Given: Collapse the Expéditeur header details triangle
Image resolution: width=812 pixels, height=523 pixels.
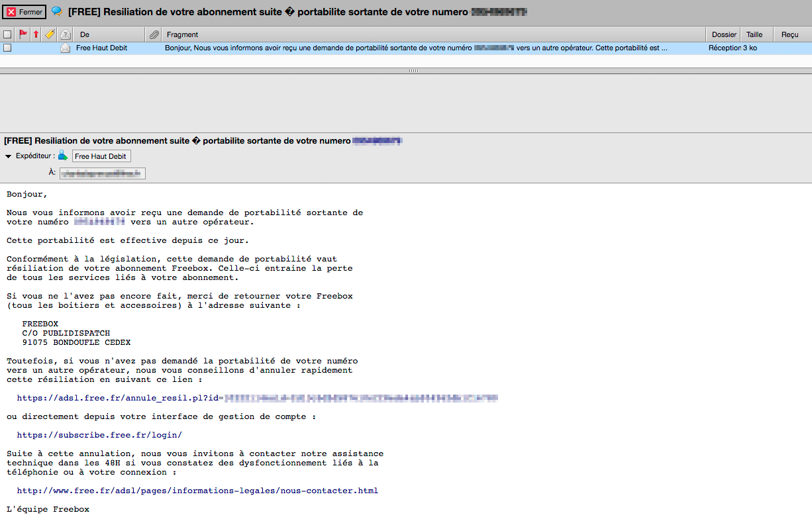Looking at the screenshot, I should click(9, 156).
